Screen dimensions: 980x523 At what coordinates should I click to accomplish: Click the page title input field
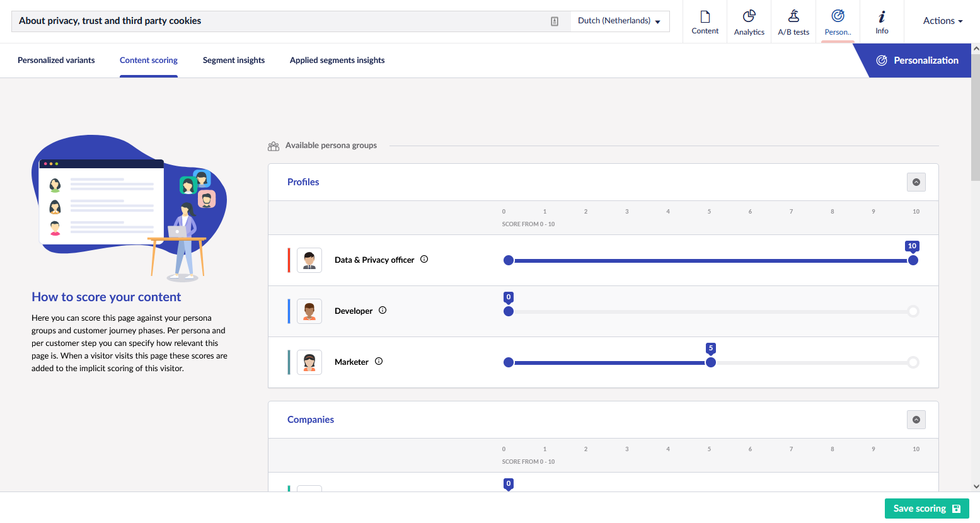[284, 21]
